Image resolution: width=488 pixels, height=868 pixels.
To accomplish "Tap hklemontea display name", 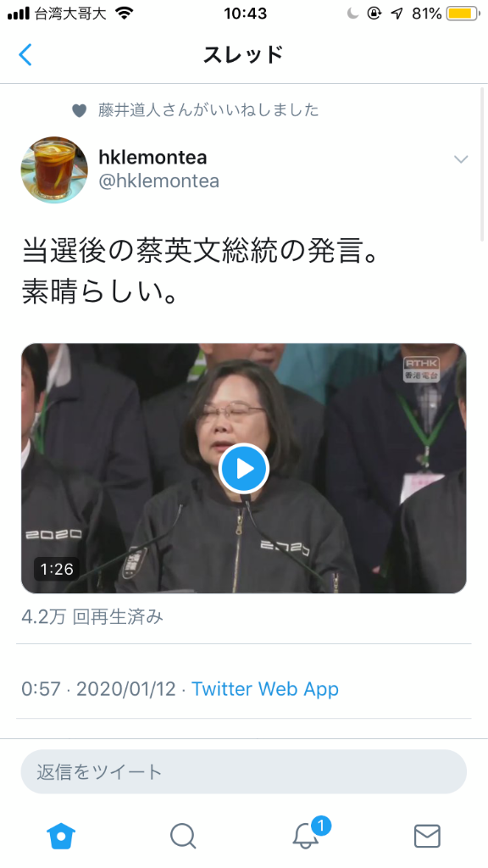I will click(x=152, y=157).
